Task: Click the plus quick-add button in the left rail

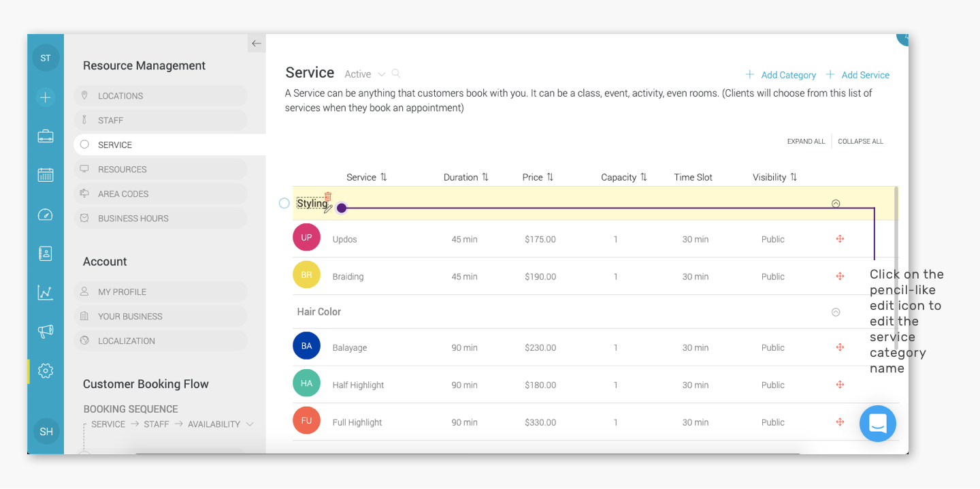Action: [46, 97]
